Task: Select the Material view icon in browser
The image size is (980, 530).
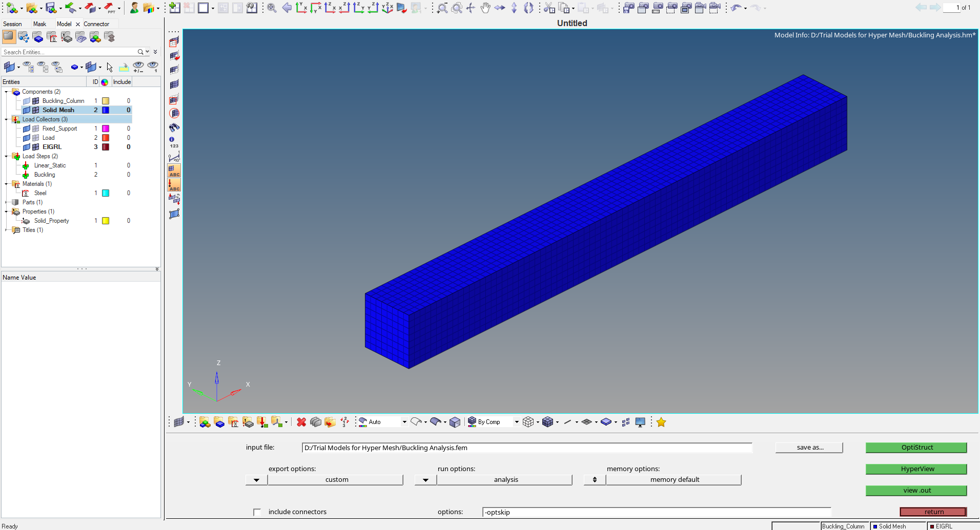Action: click(x=52, y=37)
